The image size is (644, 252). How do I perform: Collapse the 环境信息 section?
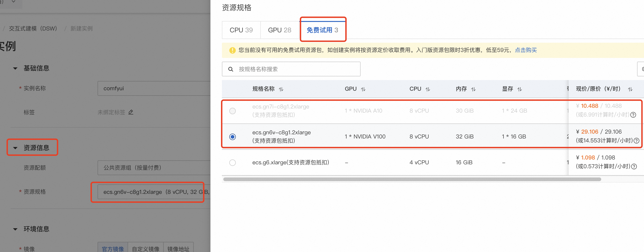(15, 229)
